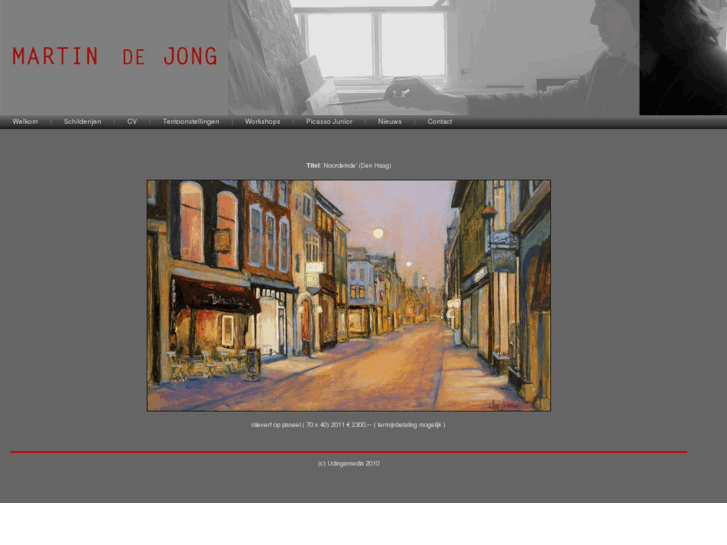
Task: Click the Martin de Jong site title
Action: tap(115, 56)
